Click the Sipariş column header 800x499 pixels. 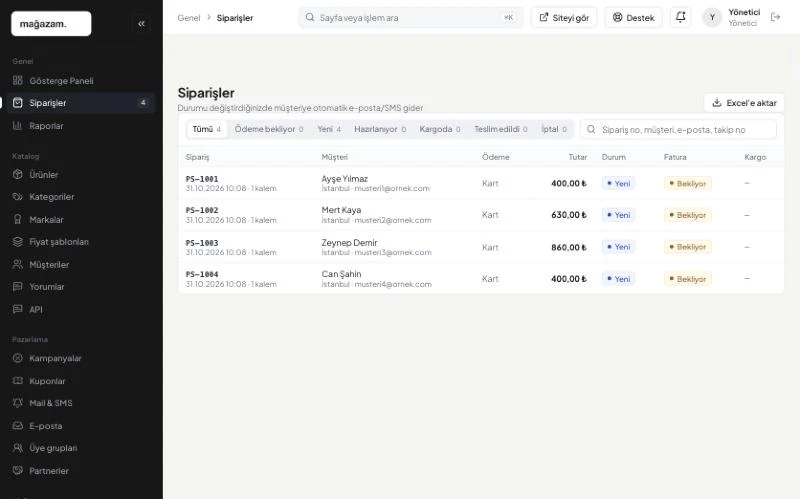click(197, 157)
